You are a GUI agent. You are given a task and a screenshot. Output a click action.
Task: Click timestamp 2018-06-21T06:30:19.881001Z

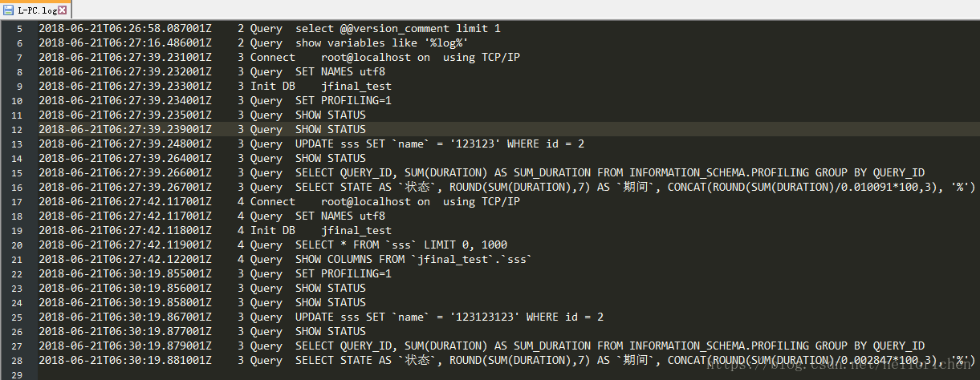pos(125,360)
